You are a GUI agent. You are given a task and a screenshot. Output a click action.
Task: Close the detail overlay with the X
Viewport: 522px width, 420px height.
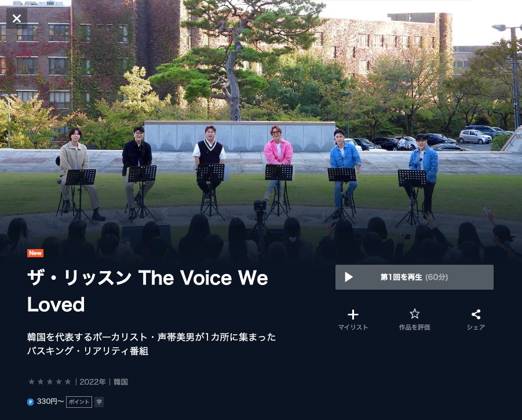click(x=17, y=19)
